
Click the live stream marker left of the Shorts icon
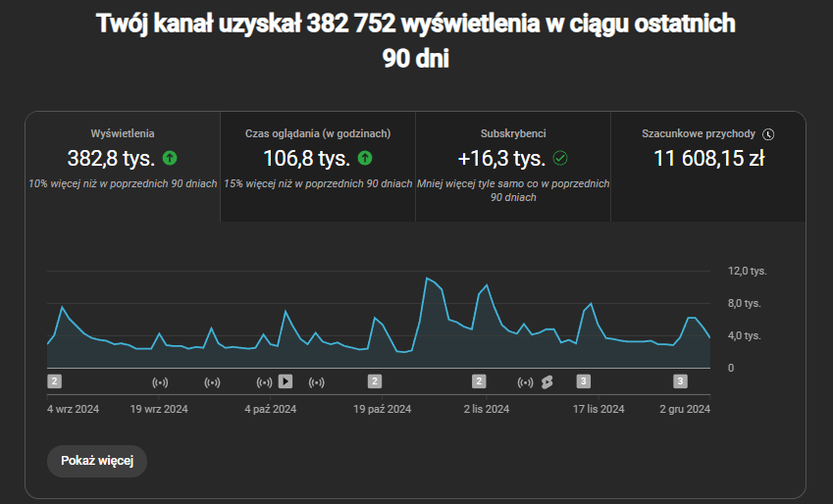point(525,381)
